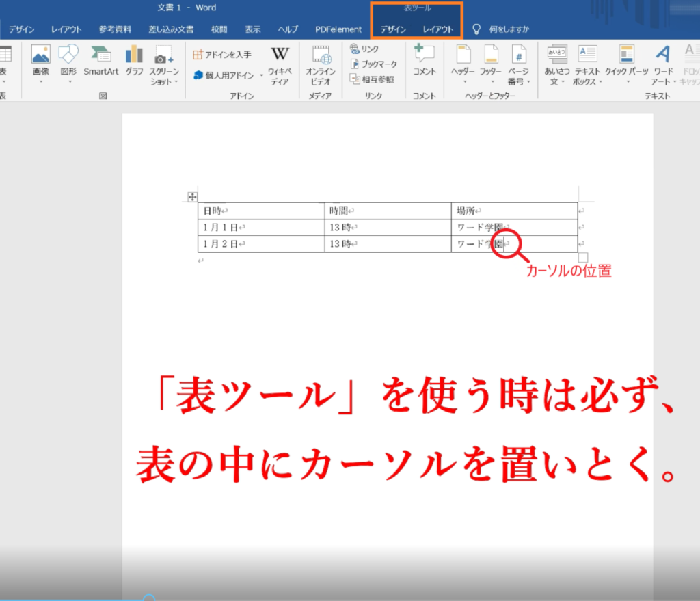This screenshot has height=601, width=700.
Task: Open the 差し込み文書 tab
Action: tap(171, 29)
